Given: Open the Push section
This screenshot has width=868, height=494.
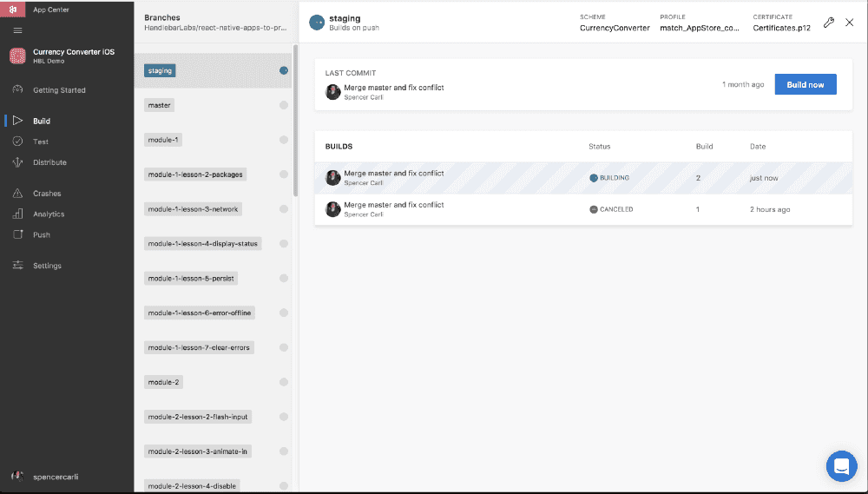Looking at the screenshot, I should 42,234.
